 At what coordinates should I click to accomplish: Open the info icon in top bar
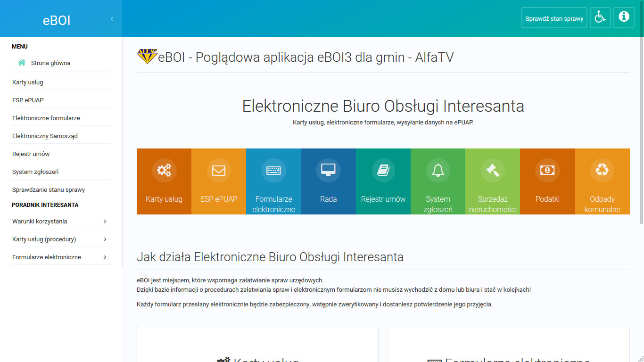click(624, 17)
